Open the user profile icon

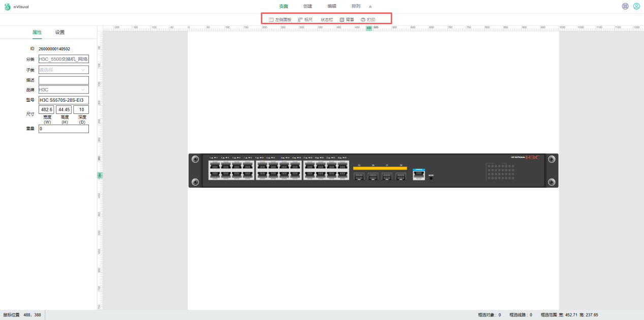636,7
